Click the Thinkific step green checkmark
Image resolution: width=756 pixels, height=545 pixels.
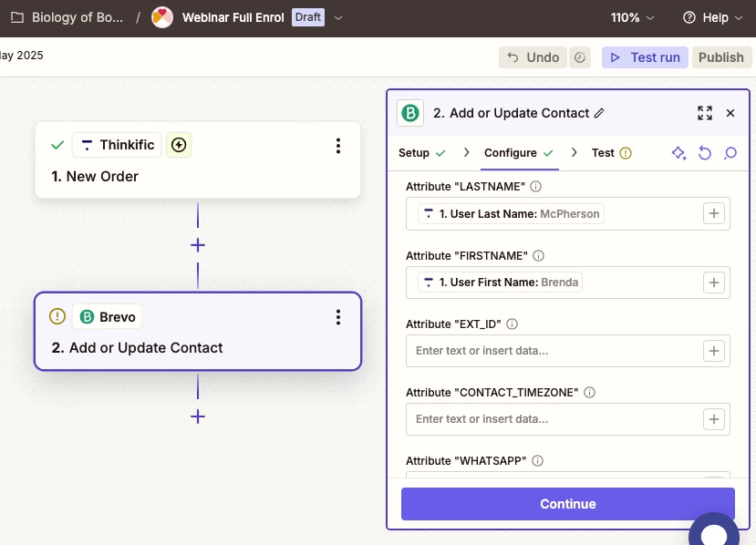coord(57,145)
